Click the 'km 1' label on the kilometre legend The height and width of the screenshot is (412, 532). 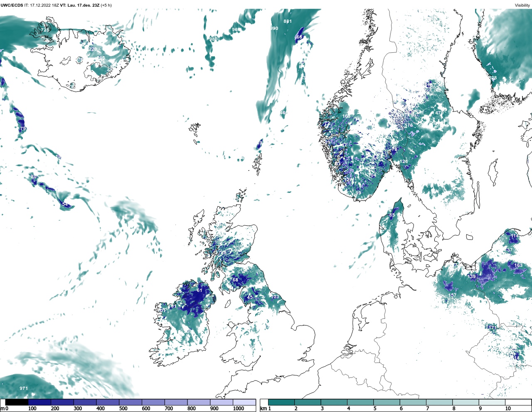click(x=266, y=409)
